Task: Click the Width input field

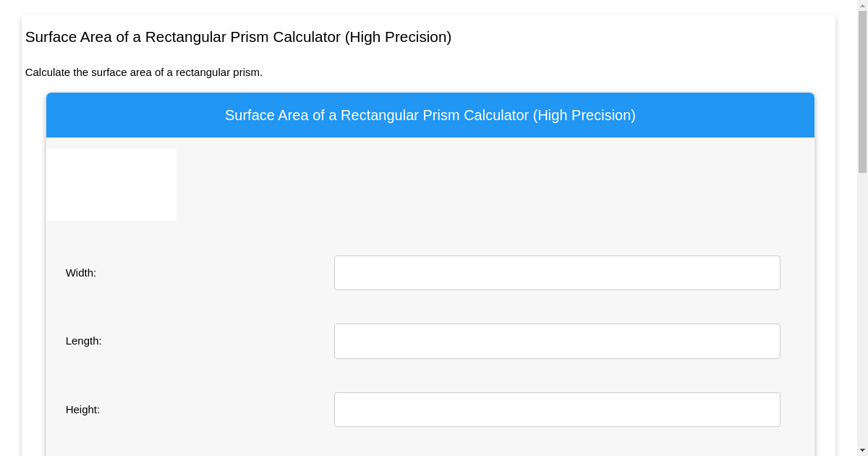Action: 557,273
